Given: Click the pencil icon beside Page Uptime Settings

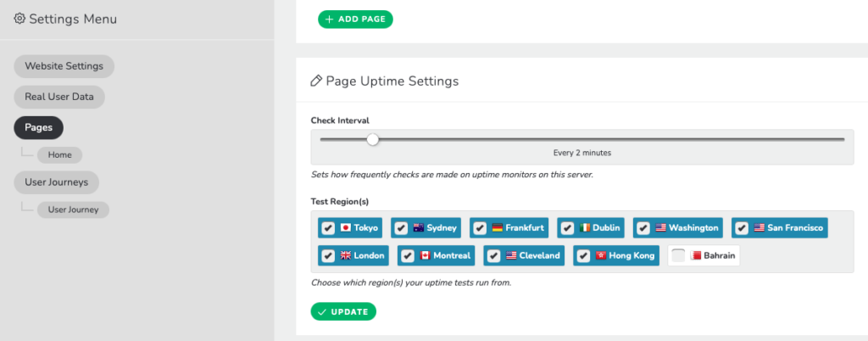Looking at the screenshot, I should 316,81.
